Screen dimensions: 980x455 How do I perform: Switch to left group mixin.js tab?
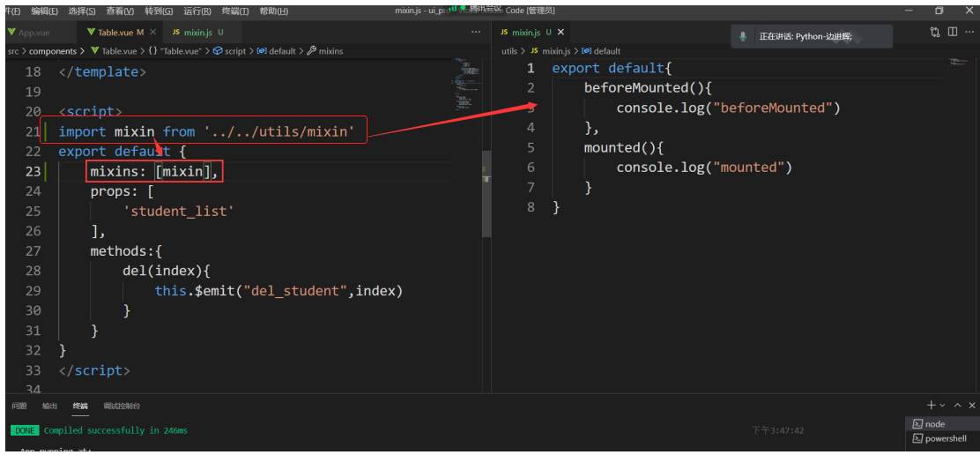click(x=197, y=33)
